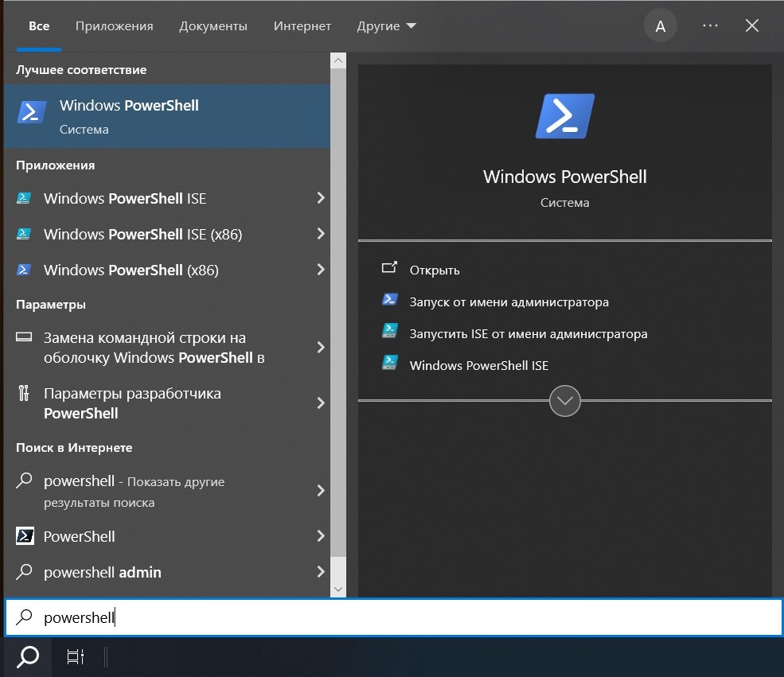Click Открыть to open PowerShell
This screenshot has height=677, width=784.
tap(434, 270)
